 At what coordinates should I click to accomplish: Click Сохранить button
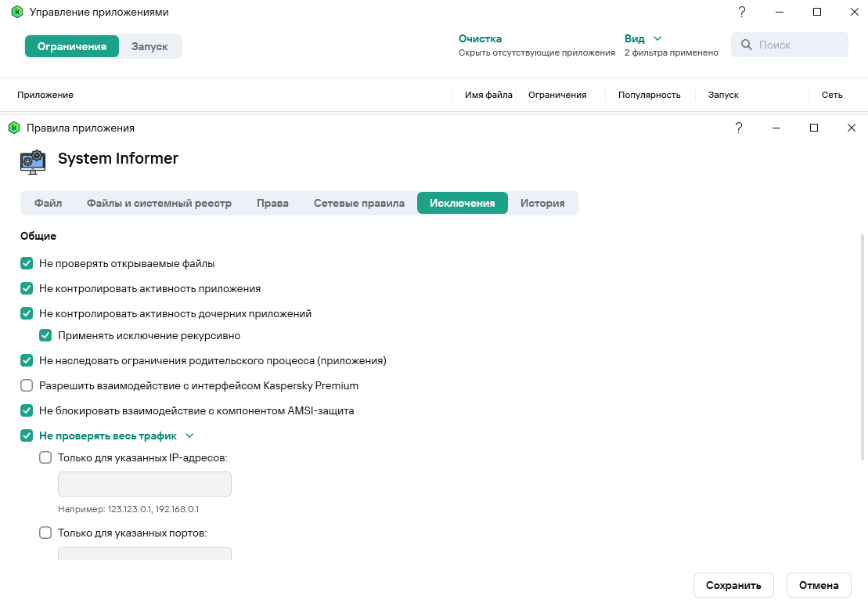[733, 585]
